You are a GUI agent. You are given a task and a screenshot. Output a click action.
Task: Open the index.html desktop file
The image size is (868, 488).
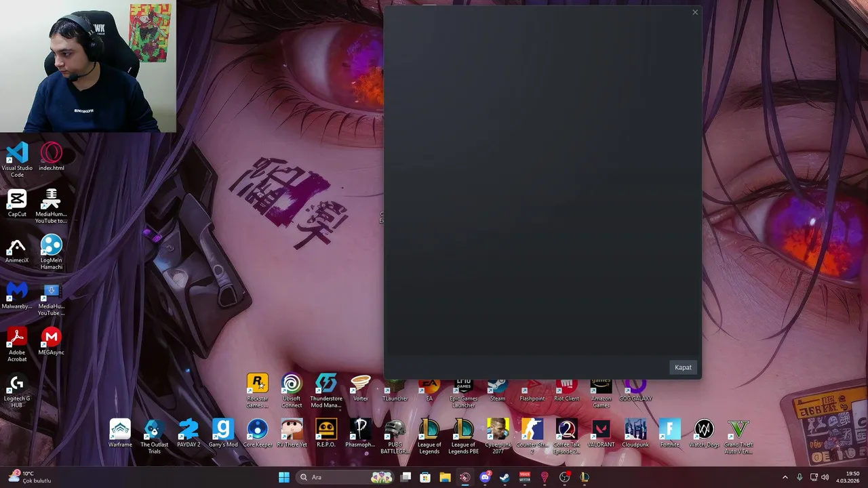point(52,157)
